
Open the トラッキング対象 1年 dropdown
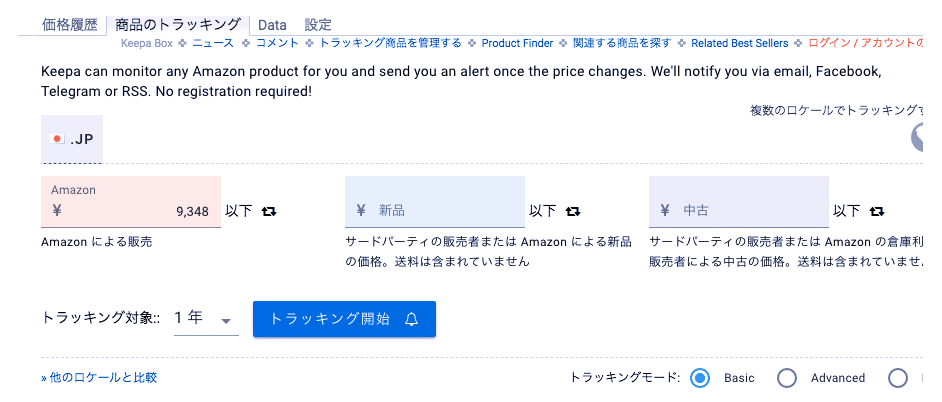pos(205,319)
